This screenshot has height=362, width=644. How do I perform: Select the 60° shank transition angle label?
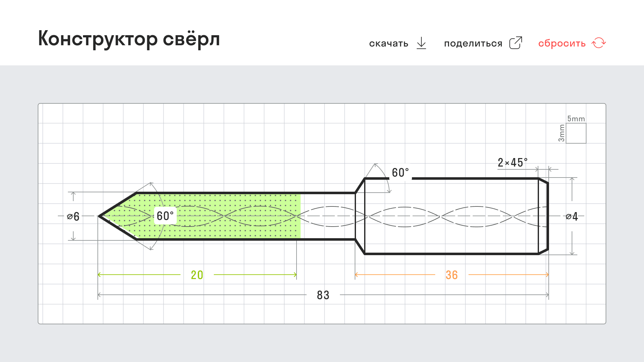pyautogui.click(x=400, y=173)
